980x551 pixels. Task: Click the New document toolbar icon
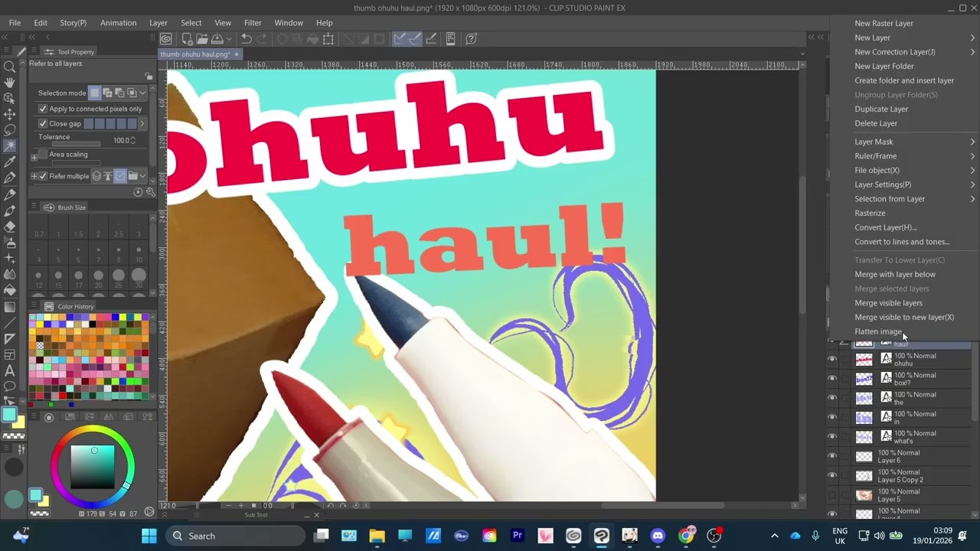[188, 39]
